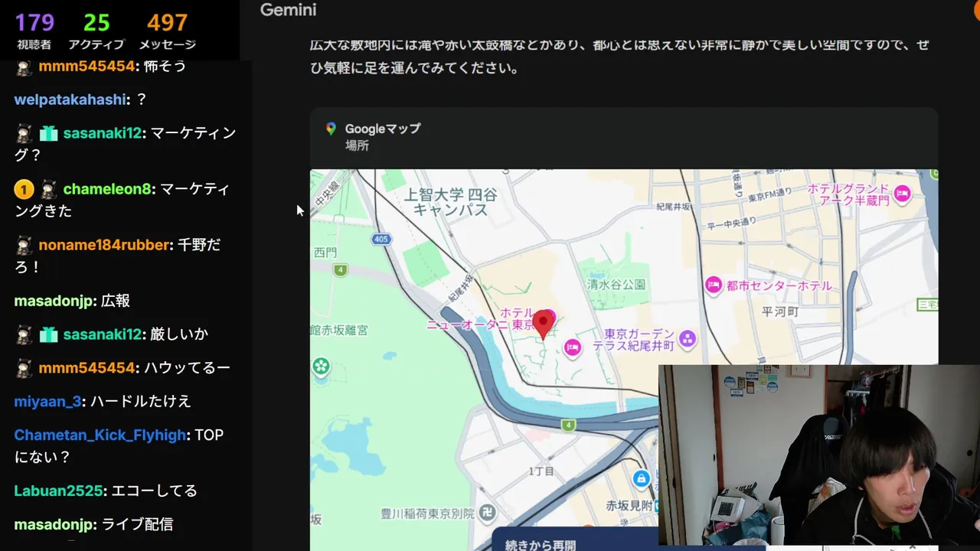Viewport: 980px width, 551px height.
Task: Click the 西門 map label
Action: point(325,252)
